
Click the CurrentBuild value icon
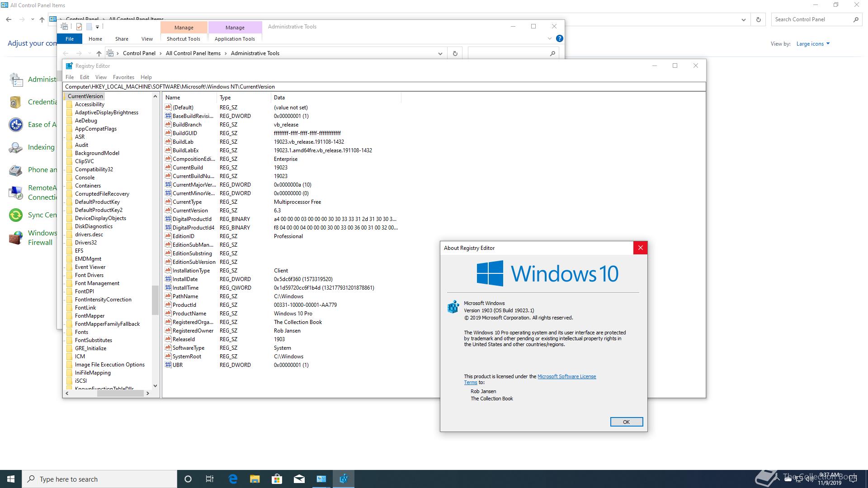168,167
